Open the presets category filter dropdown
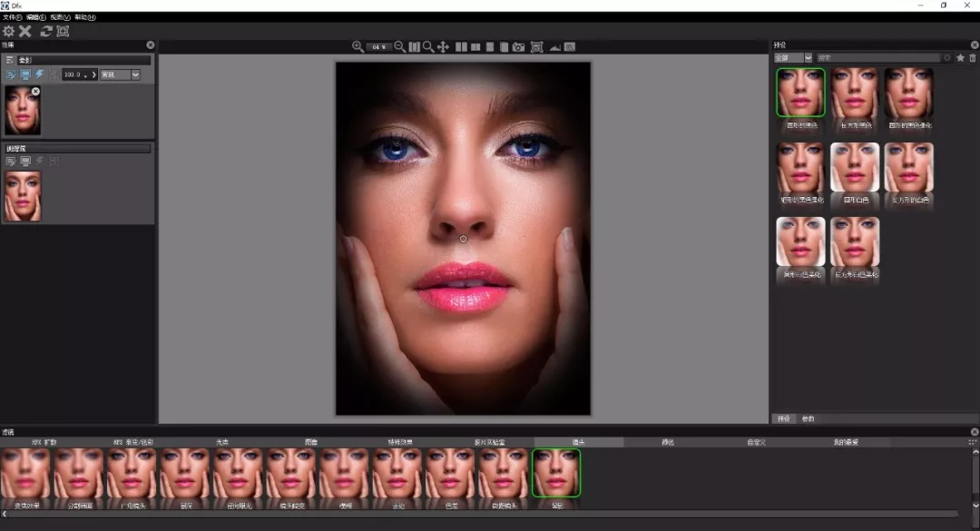 tap(792, 57)
